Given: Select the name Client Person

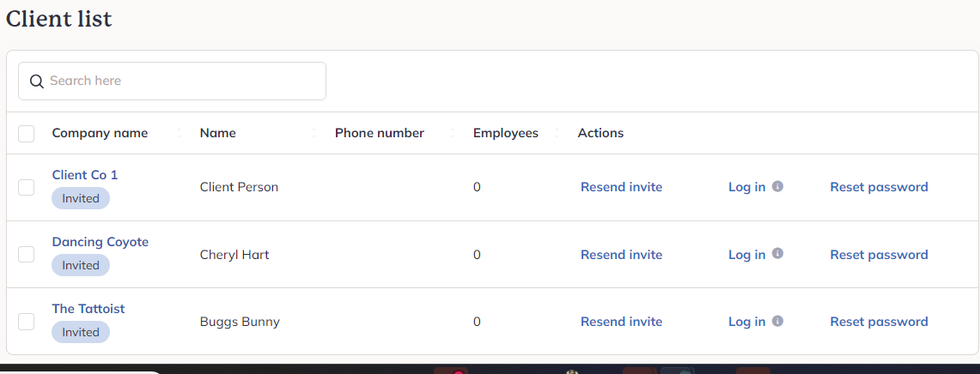Looking at the screenshot, I should point(239,187).
